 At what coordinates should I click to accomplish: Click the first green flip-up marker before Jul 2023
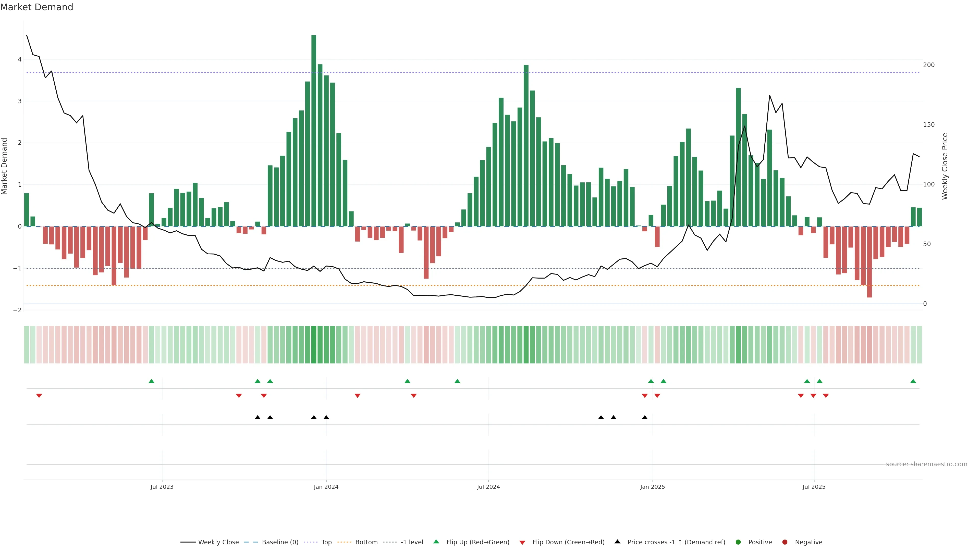click(x=151, y=381)
